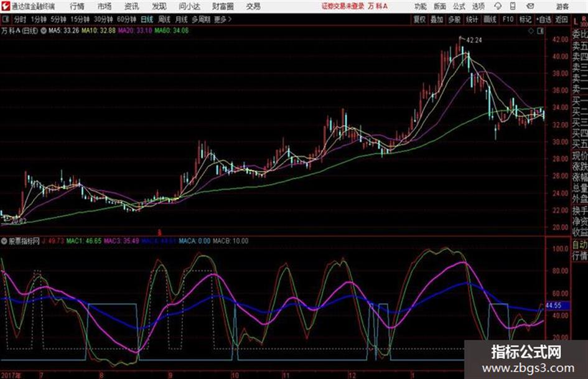The image size is (588, 379).
Task: Click the MA5: 33.26 value label
Action: 63,30
